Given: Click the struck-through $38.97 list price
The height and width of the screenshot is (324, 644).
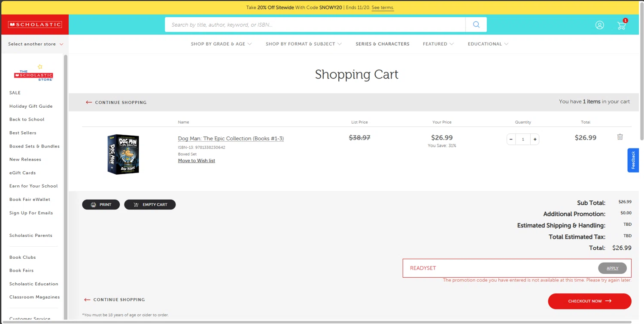Looking at the screenshot, I should [360, 138].
